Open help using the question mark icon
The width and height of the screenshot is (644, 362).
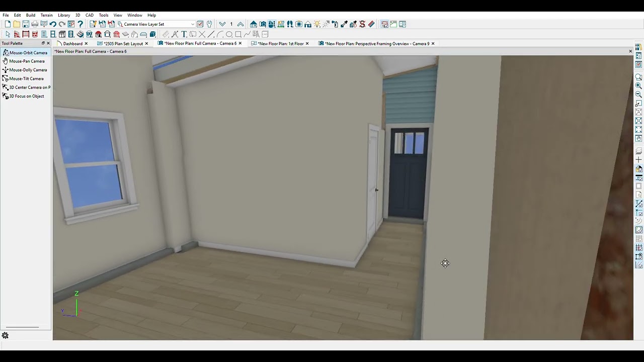[80, 24]
